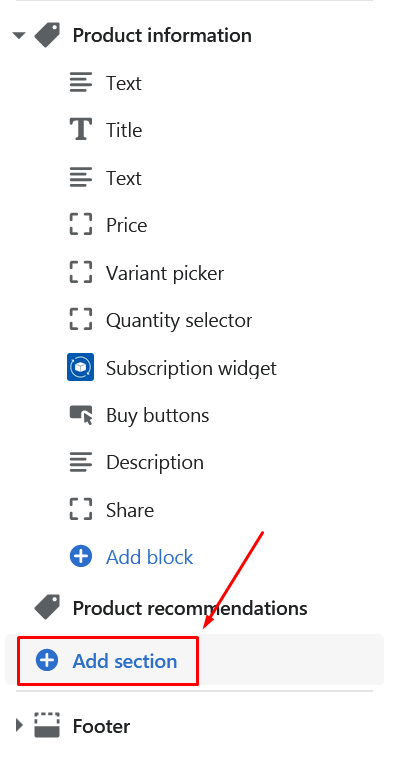Screen dimensions: 396x771
Task: Click the Share block dashed-square icon
Action: click(81, 509)
